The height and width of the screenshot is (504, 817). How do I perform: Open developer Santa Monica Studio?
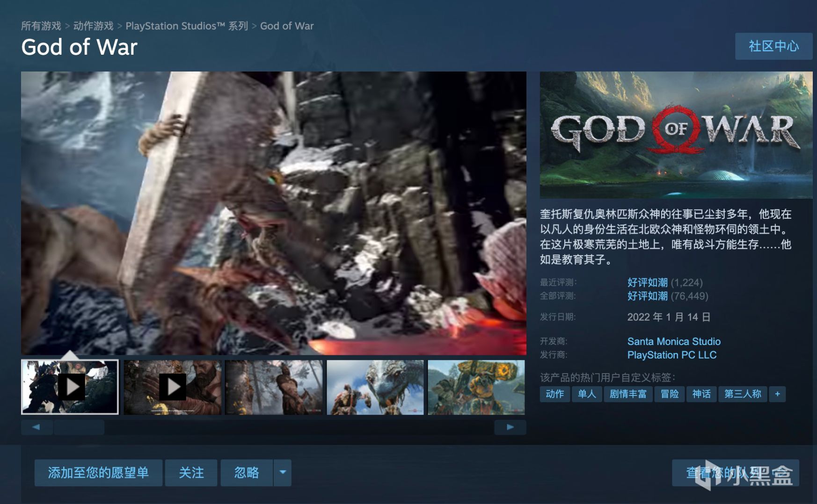[674, 341]
